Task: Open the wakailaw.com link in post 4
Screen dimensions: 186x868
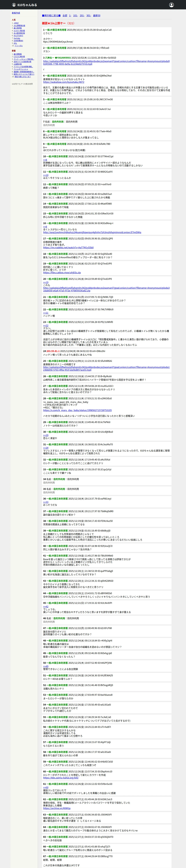Action: point(63,82)
